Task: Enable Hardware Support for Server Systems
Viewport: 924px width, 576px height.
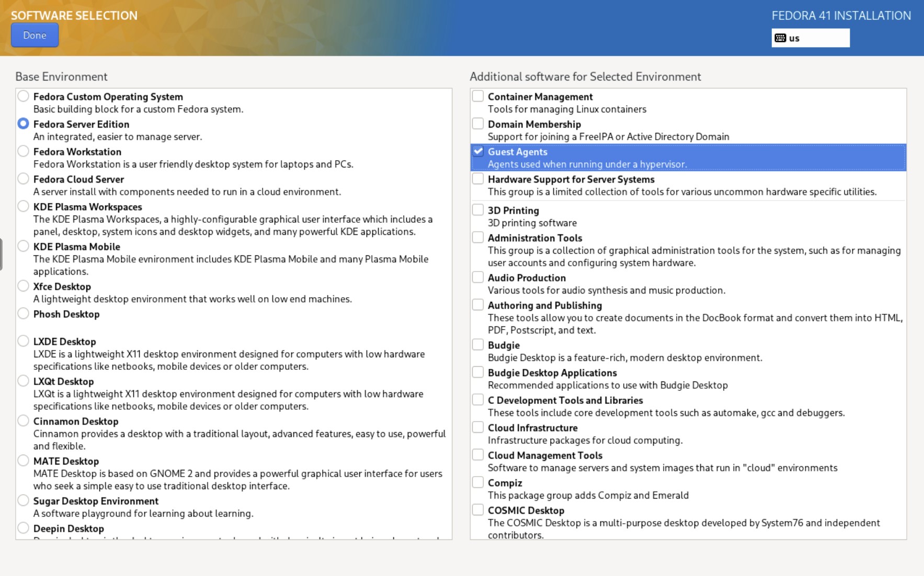Action: click(478, 179)
